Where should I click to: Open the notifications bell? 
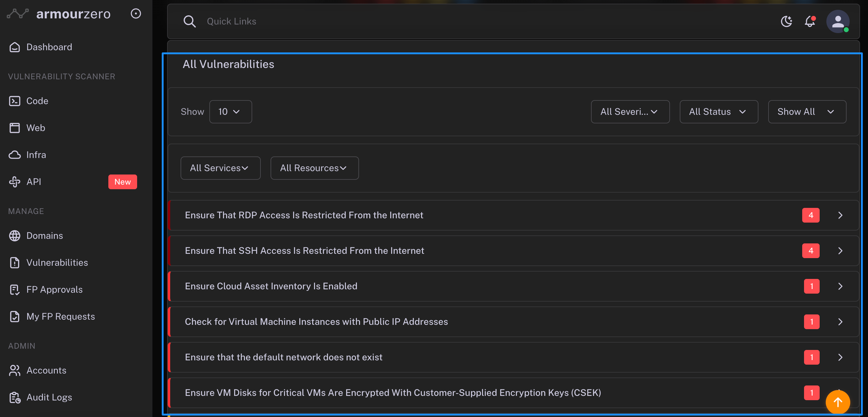(810, 21)
